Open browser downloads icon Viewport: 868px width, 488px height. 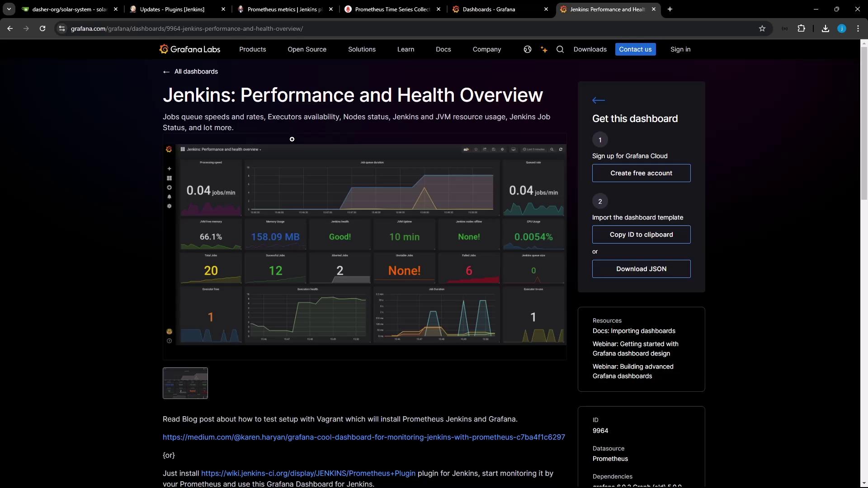pyautogui.click(x=825, y=28)
